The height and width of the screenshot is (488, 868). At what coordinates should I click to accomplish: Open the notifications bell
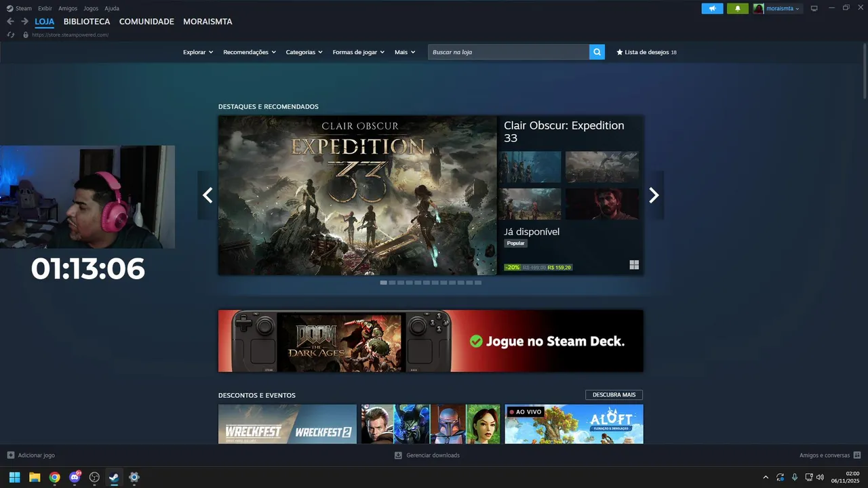point(738,8)
